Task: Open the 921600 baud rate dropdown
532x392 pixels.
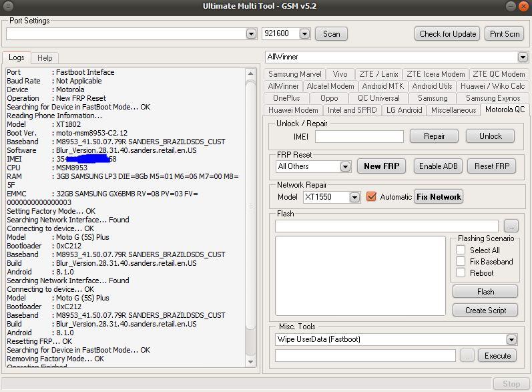Action: (304, 34)
